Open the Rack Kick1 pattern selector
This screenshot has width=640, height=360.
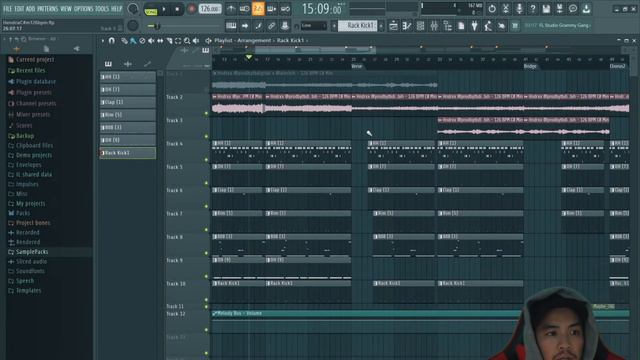pyautogui.click(x=359, y=26)
